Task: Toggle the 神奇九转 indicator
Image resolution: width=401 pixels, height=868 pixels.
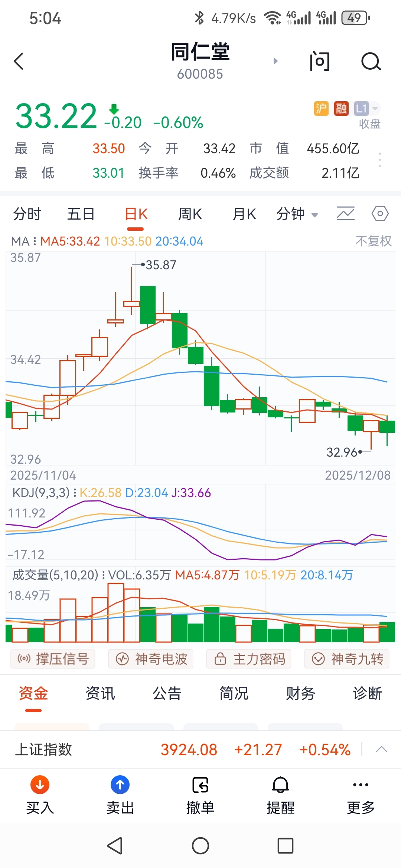Action: pyautogui.click(x=347, y=659)
